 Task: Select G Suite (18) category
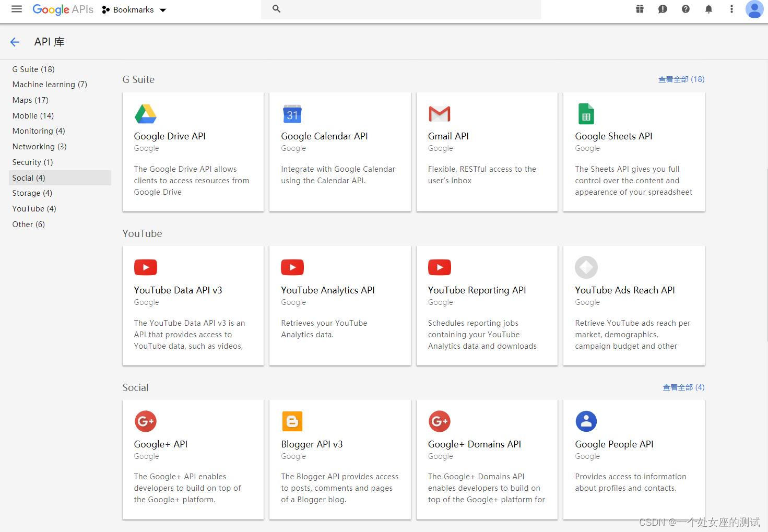33,69
